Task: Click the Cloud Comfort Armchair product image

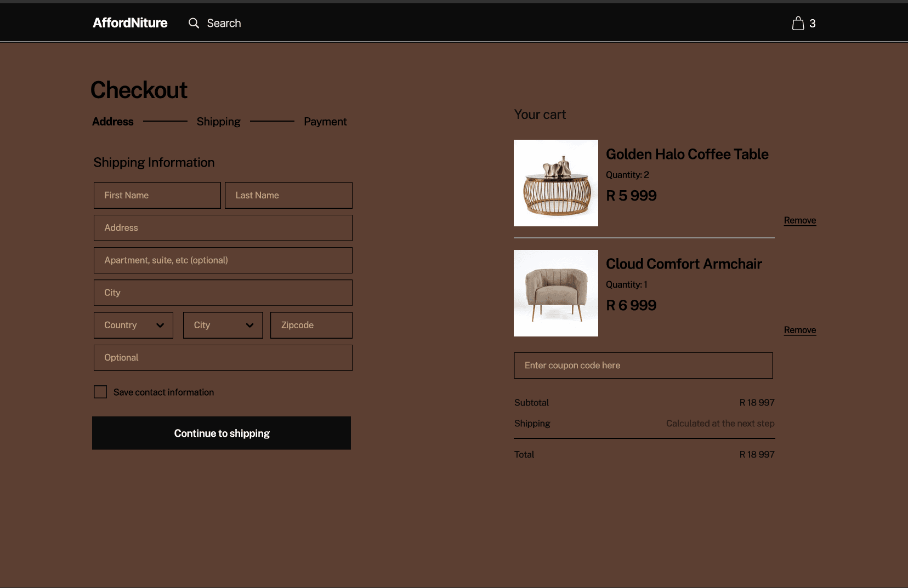Action: [x=555, y=293]
